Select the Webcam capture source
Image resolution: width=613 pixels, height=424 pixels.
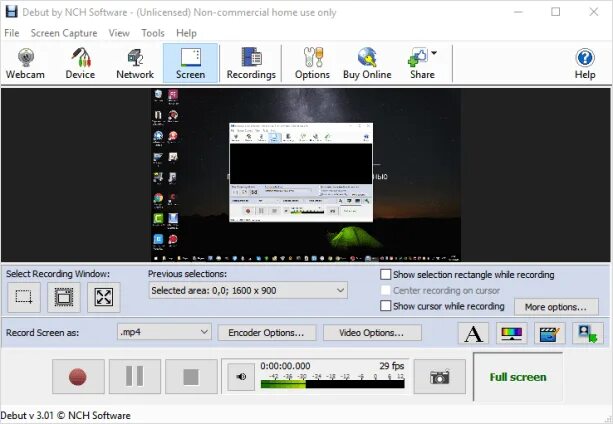(25, 63)
